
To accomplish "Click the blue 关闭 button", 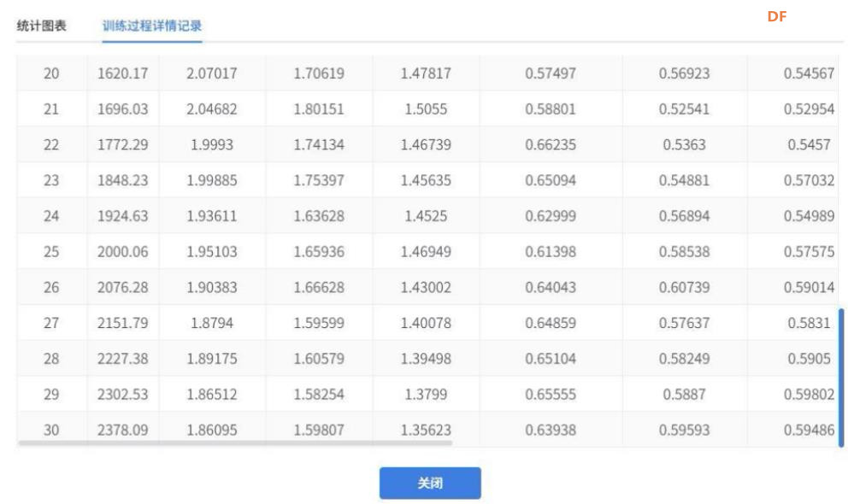I will coord(430,483).
